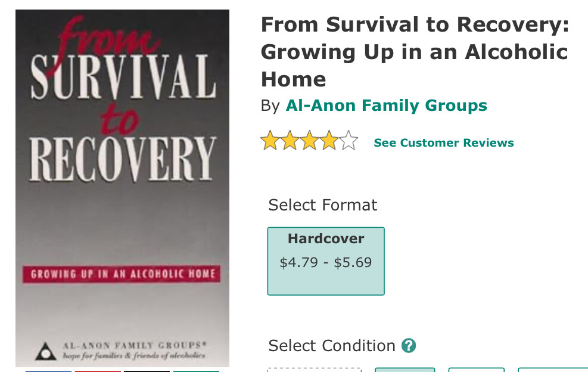
Task: Click the red subtitle banner on cover
Action: click(122, 275)
